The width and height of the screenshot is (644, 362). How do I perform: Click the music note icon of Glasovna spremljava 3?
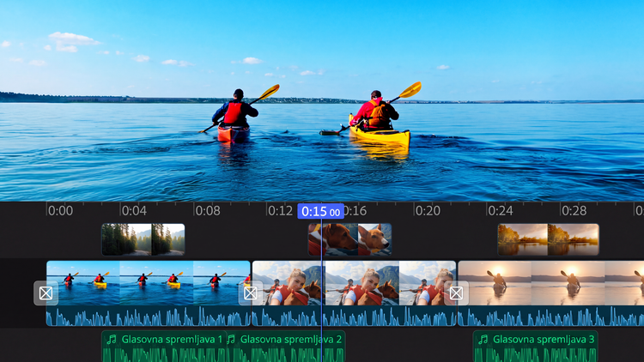pos(483,340)
